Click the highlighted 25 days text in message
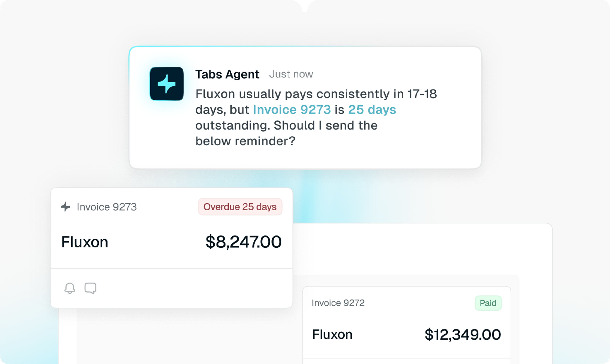The width and height of the screenshot is (610, 364). pyautogui.click(x=372, y=110)
